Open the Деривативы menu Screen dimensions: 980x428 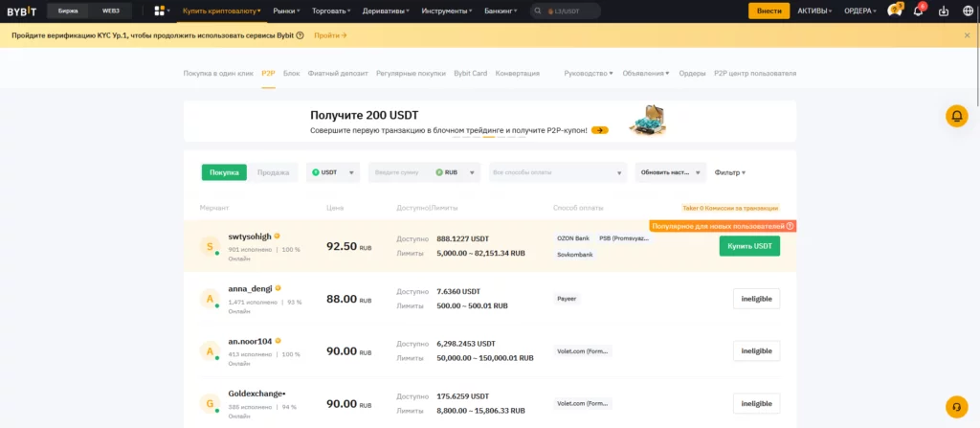pyautogui.click(x=386, y=11)
